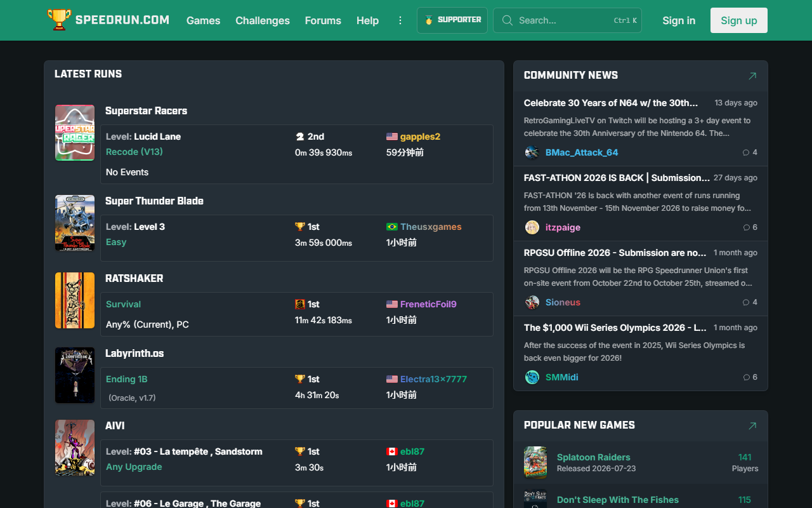812x508 pixels.
Task: Open the Ending 1B category link
Action: coord(127,379)
